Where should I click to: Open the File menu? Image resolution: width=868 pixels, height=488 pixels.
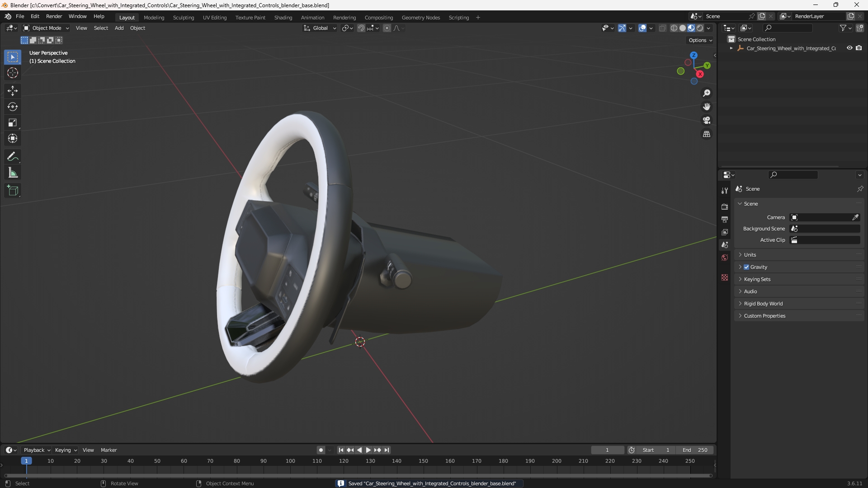(x=20, y=16)
